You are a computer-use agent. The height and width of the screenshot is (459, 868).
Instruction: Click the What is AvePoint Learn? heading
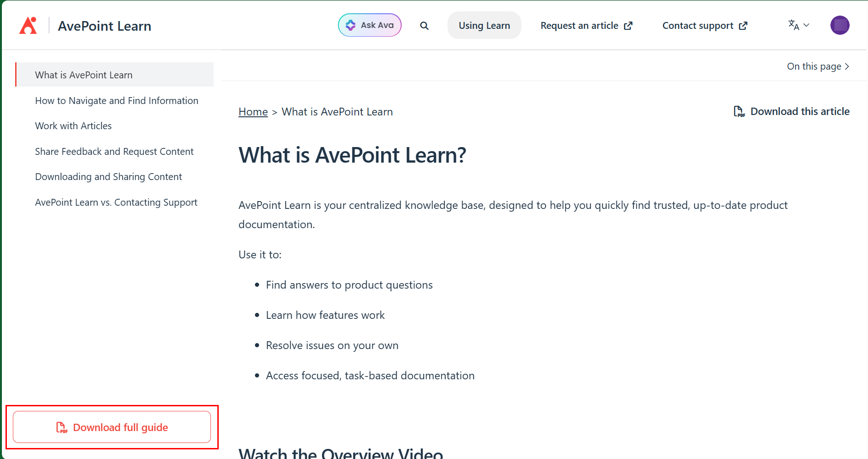352,155
